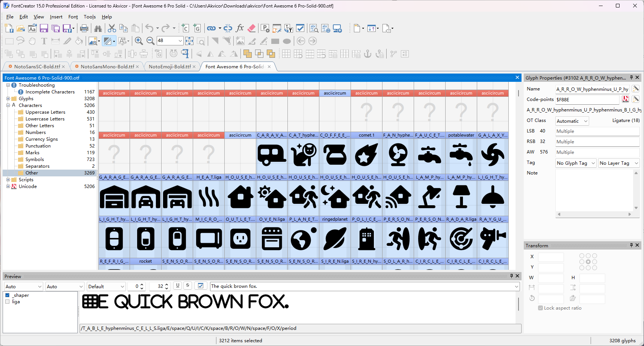644x346 pixels.
Task: Open the Tools menu
Action: [x=90, y=17]
